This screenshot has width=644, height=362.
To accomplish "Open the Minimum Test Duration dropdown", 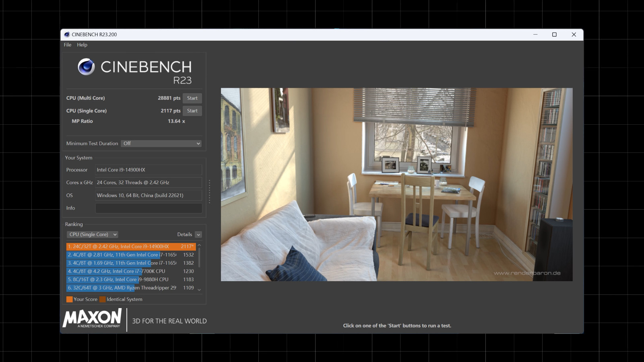I will coord(161,144).
